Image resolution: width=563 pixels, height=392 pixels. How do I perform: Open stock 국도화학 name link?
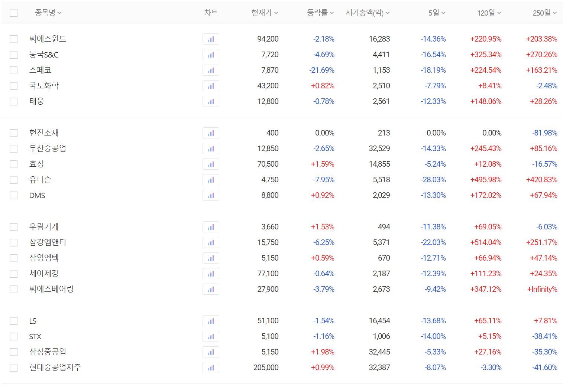(x=44, y=85)
